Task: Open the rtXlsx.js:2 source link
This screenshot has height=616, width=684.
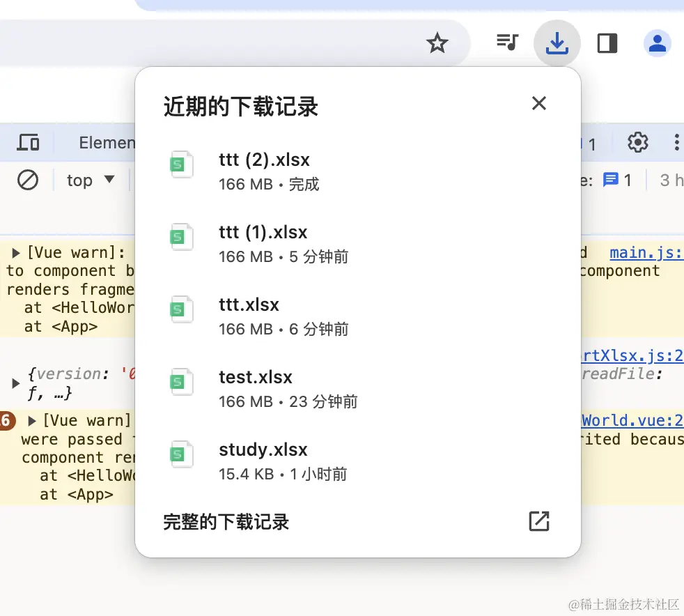Action: pyautogui.click(x=632, y=355)
